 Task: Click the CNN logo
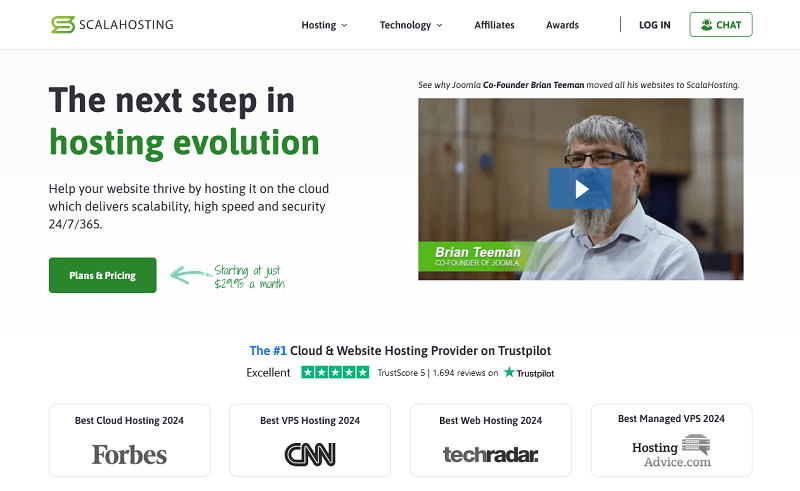[x=310, y=454]
